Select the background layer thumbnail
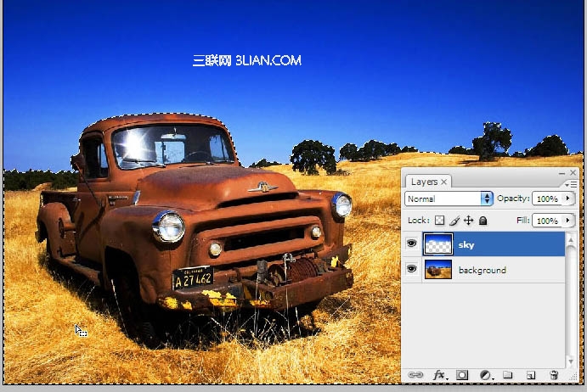The height and width of the screenshot is (392, 587). pyautogui.click(x=438, y=270)
